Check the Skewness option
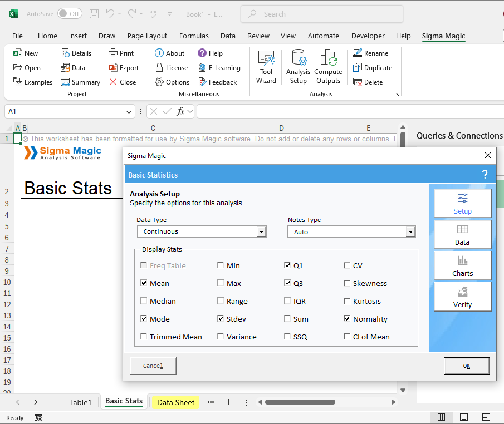 pyautogui.click(x=348, y=283)
